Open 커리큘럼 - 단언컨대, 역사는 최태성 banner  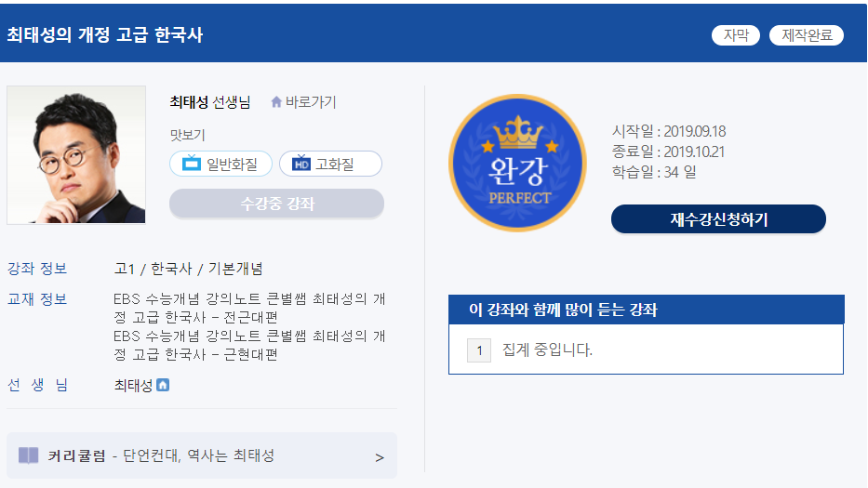pos(202,455)
